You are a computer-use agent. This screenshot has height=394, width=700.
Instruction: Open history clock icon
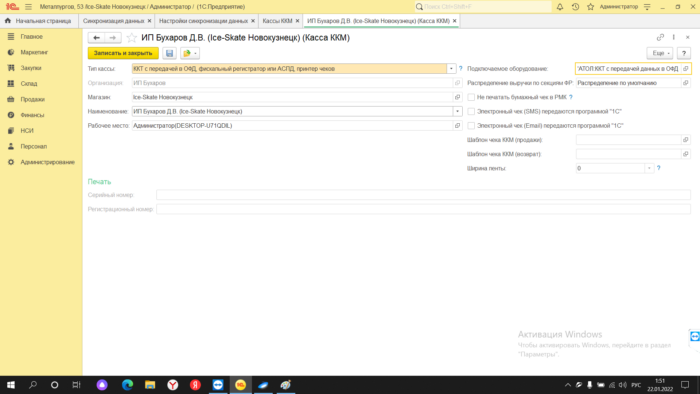pyautogui.click(x=575, y=7)
